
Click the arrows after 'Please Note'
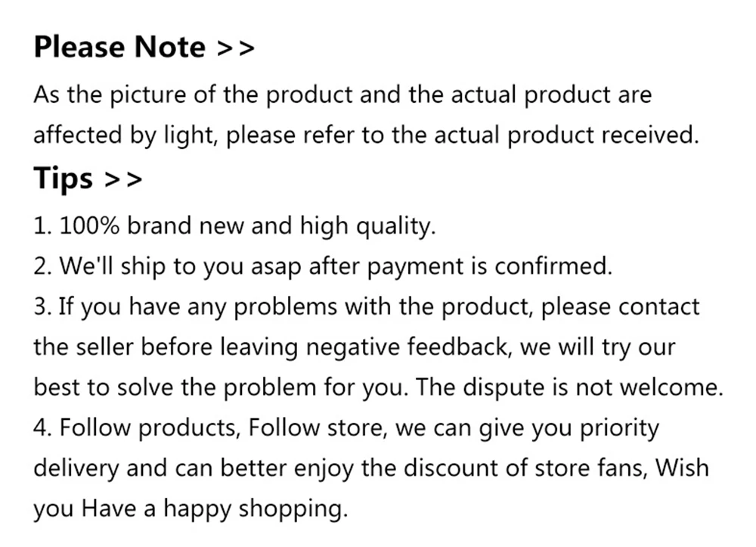click(x=236, y=48)
